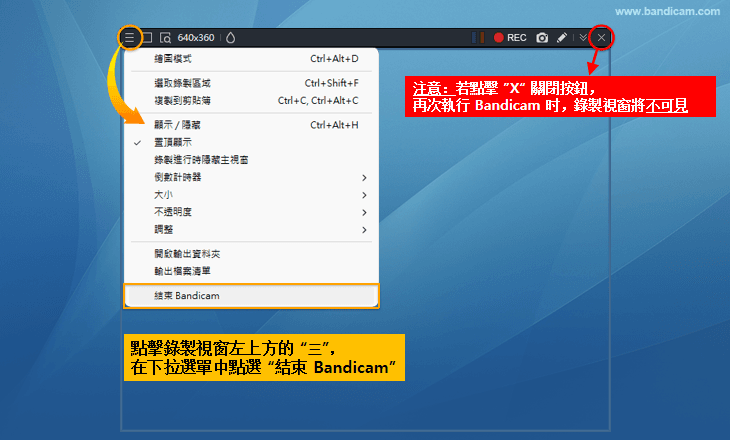Expand the 調整 submenu

[x=251, y=230]
